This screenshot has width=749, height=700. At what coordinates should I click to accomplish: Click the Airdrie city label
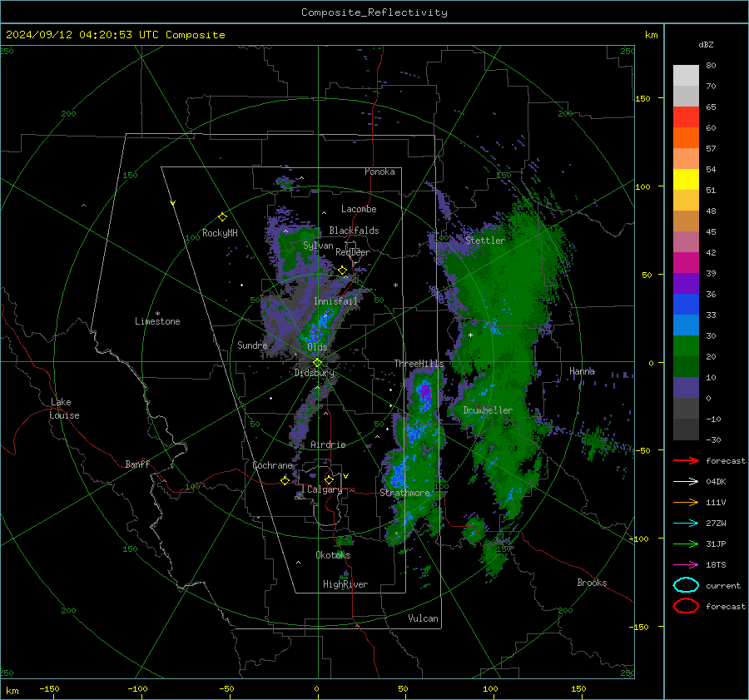point(328,444)
